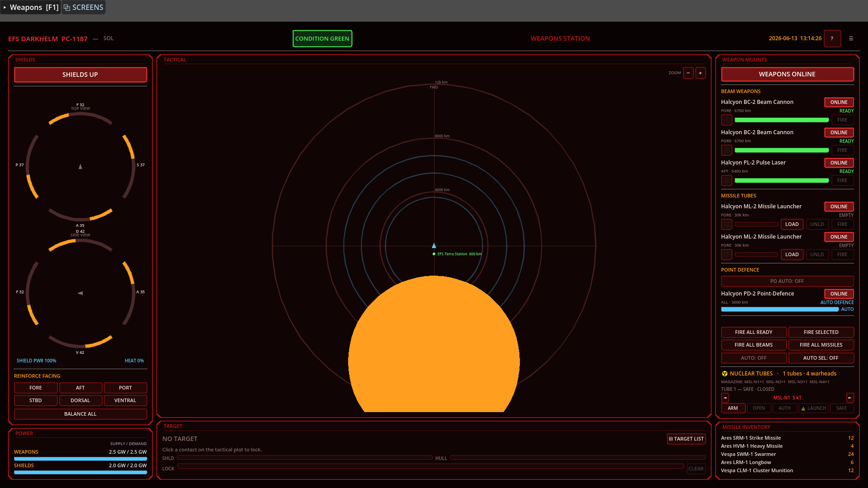Open the hamburger menu icon

click(x=851, y=38)
